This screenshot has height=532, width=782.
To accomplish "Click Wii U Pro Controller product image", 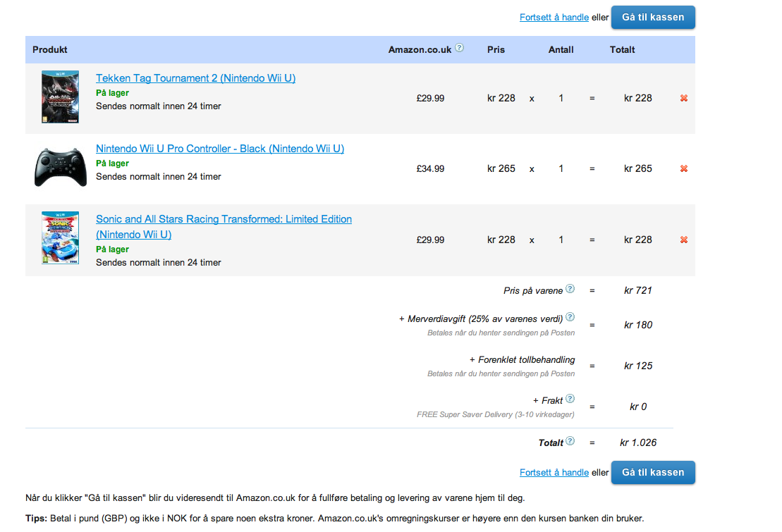I will point(61,167).
